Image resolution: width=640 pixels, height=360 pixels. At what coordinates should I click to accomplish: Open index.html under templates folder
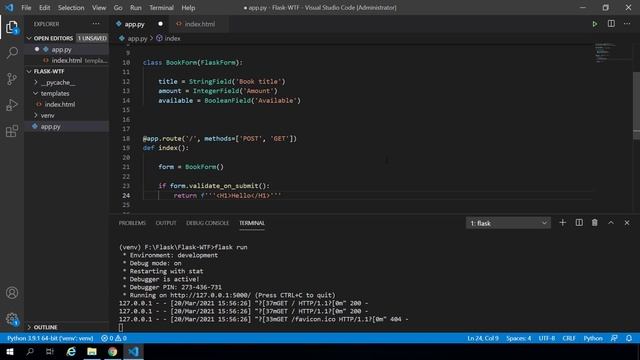(x=66, y=104)
